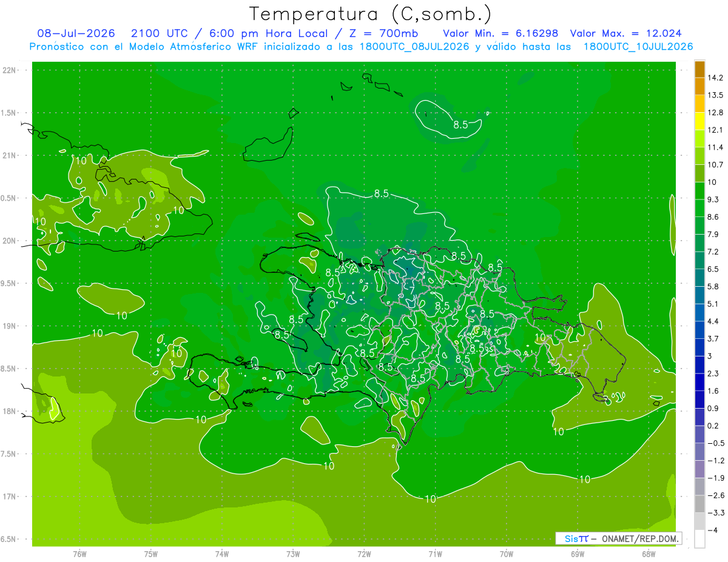Image resolution: width=728 pixels, height=562 pixels.
Task: Click the '19N' latitude axis label
Action: click(x=8, y=326)
